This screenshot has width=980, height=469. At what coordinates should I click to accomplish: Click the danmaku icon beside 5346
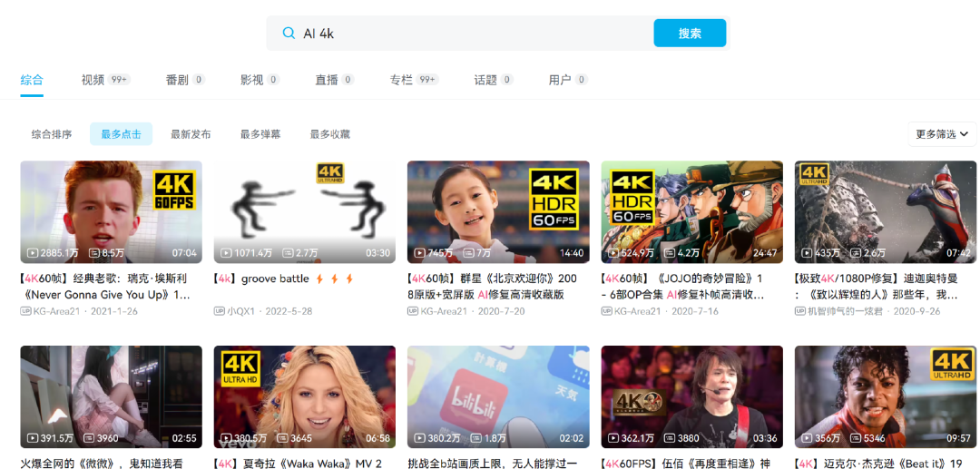click(857, 438)
